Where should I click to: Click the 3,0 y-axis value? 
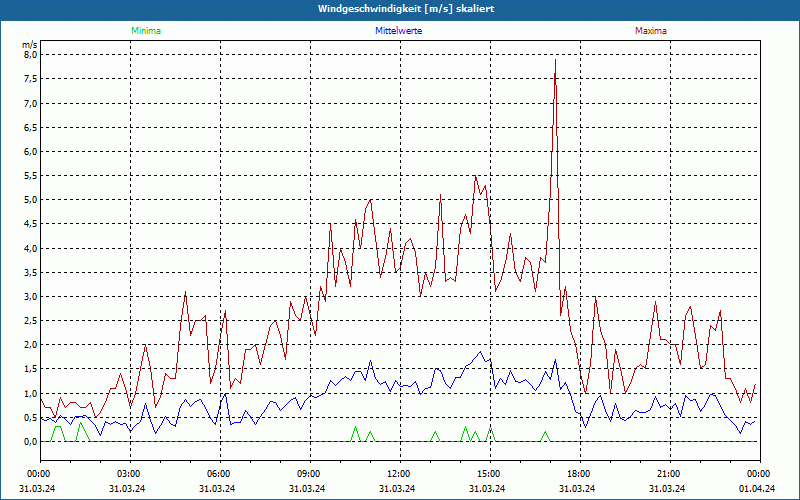click(x=31, y=296)
